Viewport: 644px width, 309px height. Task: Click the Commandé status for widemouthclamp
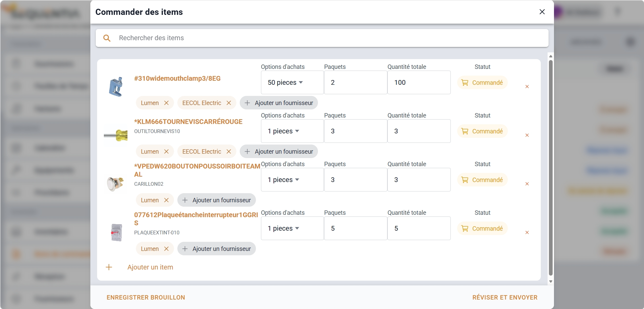click(482, 83)
